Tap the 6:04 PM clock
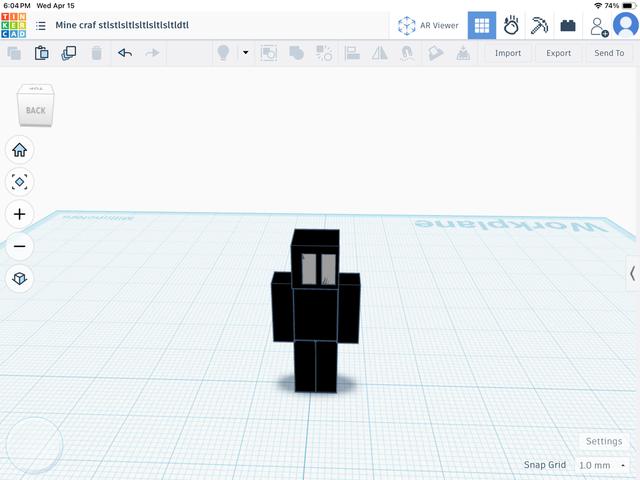The width and height of the screenshot is (640, 480). tap(17, 6)
